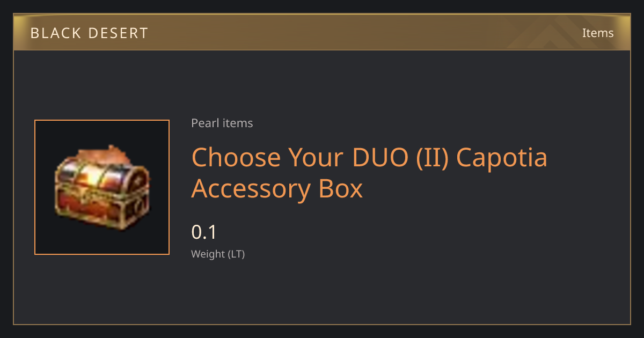Click the treasure chest item icon
644x338 pixels.
101,187
